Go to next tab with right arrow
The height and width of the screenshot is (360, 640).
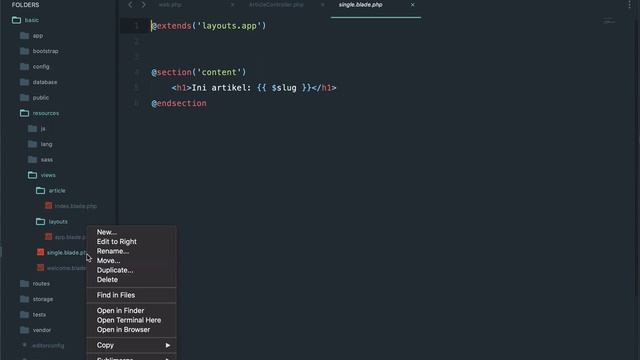coord(143,5)
